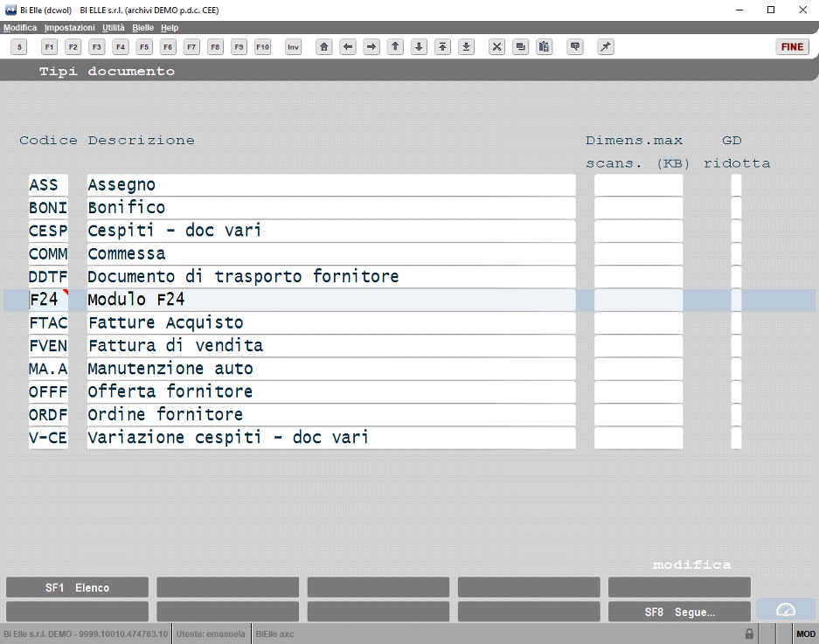
Task: Open the Impostazioni menu
Action: point(69,28)
